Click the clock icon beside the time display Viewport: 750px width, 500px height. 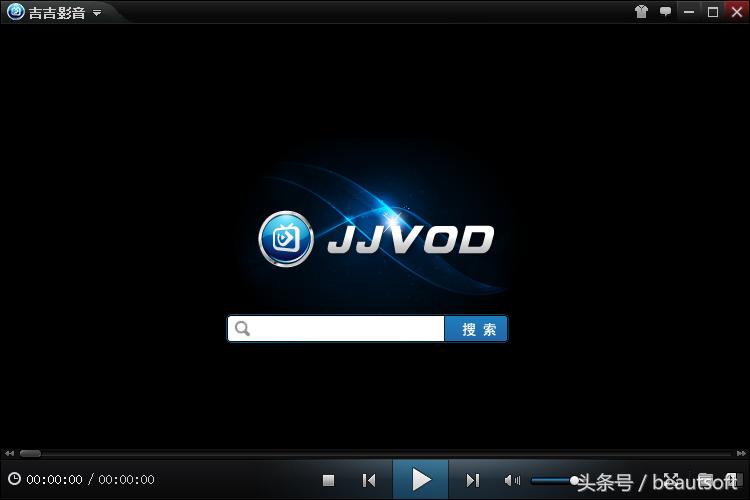(14, 478)
